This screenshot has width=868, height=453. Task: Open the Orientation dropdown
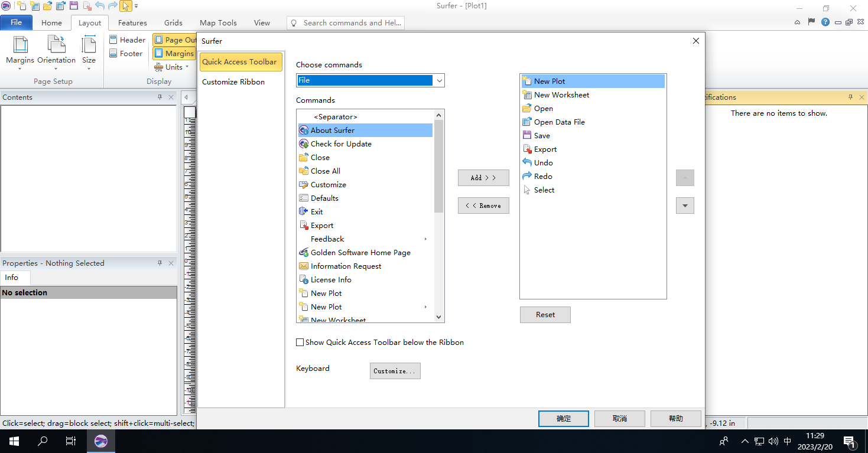[56, 53]
